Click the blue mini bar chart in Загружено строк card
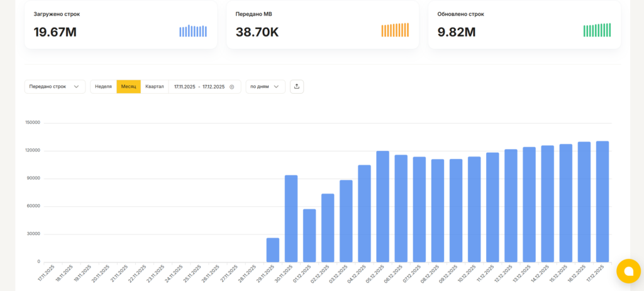Screen dimensions: 644x291 point(193,31)
